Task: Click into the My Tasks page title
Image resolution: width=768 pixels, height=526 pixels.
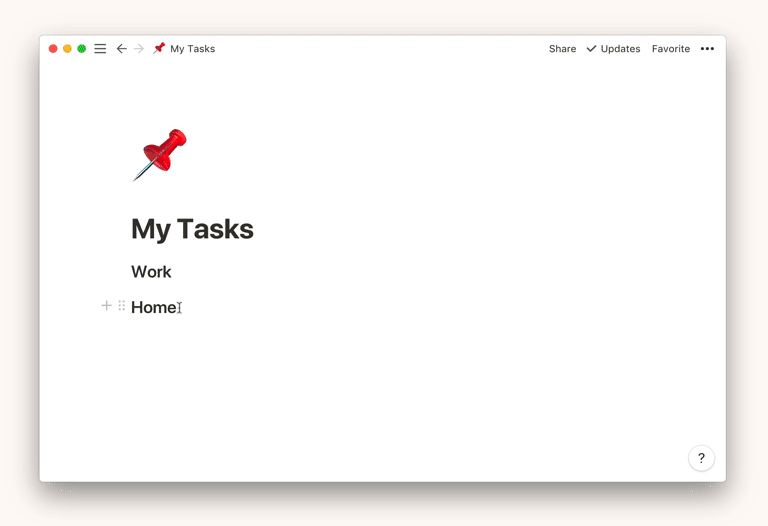Action: click(192, 229)
